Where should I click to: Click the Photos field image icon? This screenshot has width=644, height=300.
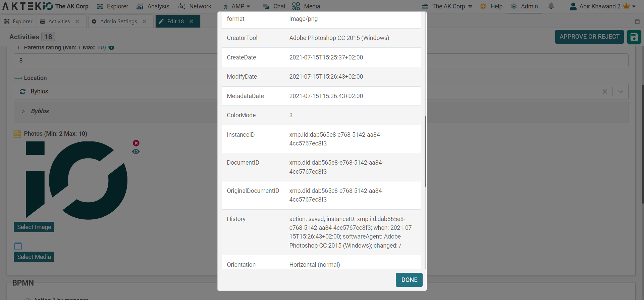point(17,134)
